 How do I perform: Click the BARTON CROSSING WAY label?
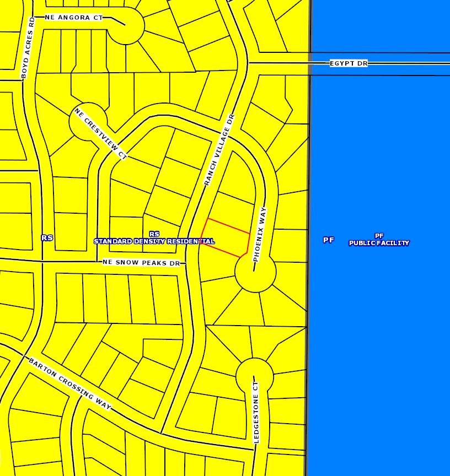pyautogui.click(x=70, y=383)
